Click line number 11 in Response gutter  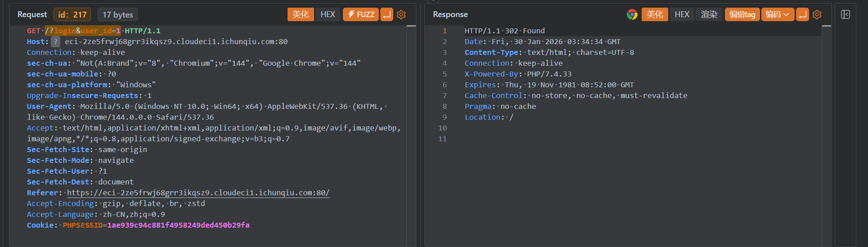click(442, 139)
